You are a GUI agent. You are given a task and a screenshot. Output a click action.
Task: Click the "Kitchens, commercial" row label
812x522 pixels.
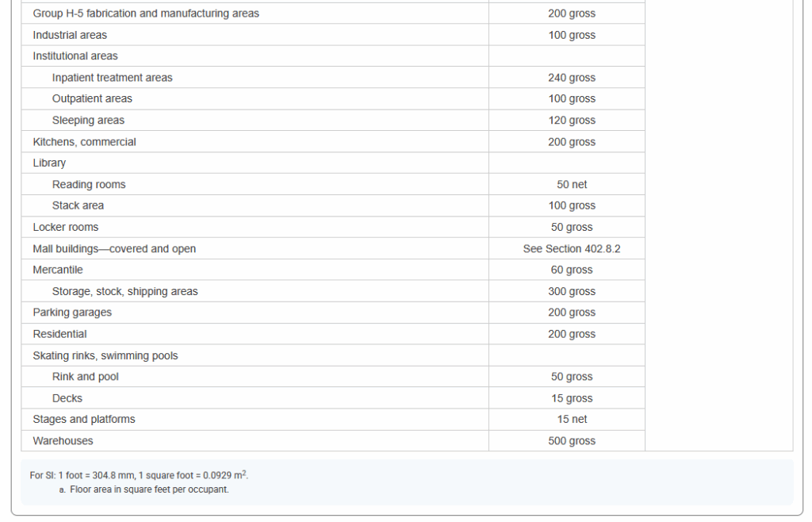coord(84,142)
